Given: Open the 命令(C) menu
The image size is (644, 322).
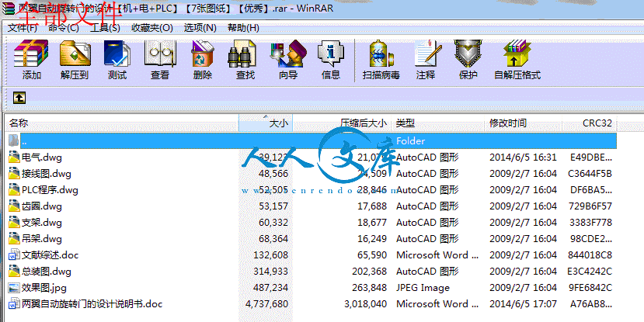Looking at the screenshot, I should coord(63,28).
